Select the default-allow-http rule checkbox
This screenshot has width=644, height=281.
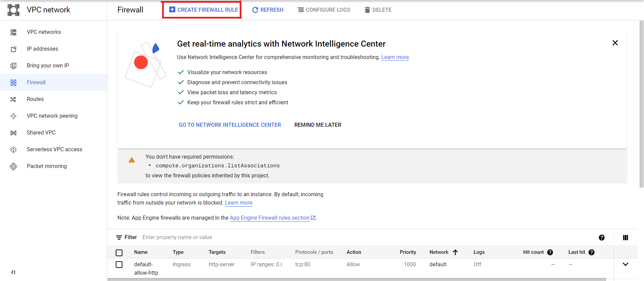[119, 265]
